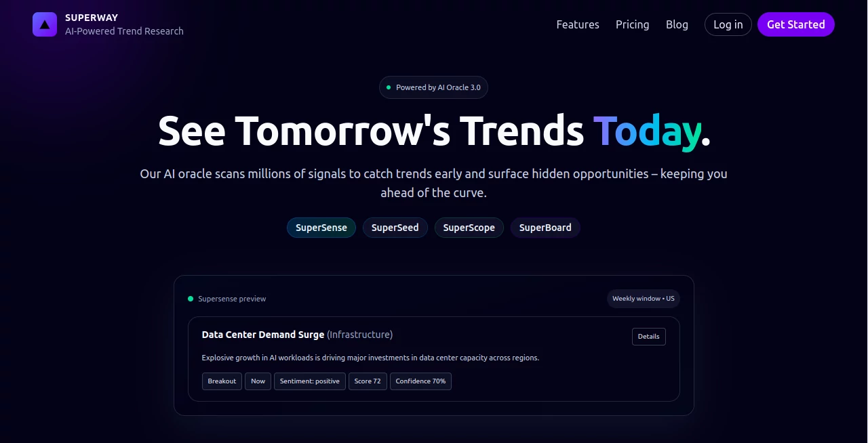Open the SuperScope view
Screen dimensions: 868x443
(x=469, y=228)
